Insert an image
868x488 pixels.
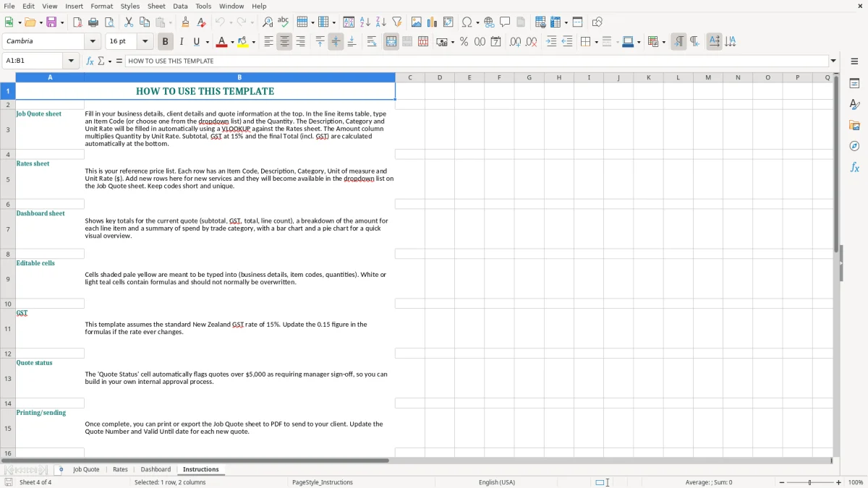click(x=417, y=22)
